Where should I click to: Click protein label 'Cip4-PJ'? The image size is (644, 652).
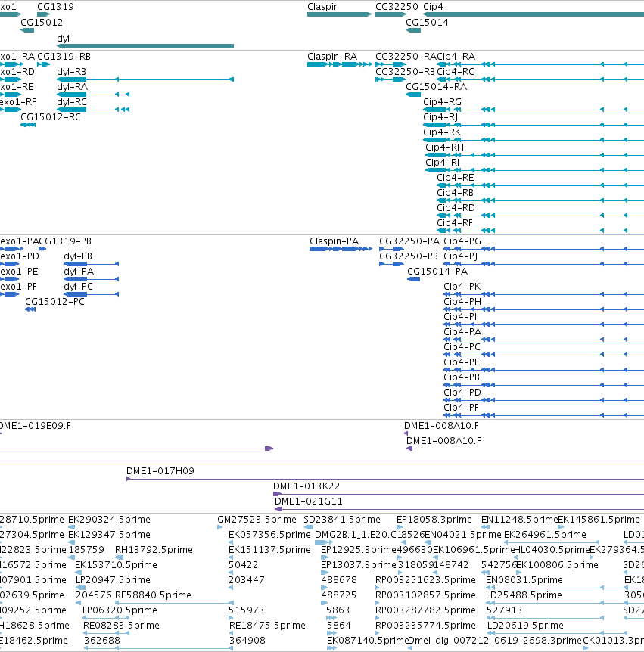461,256
